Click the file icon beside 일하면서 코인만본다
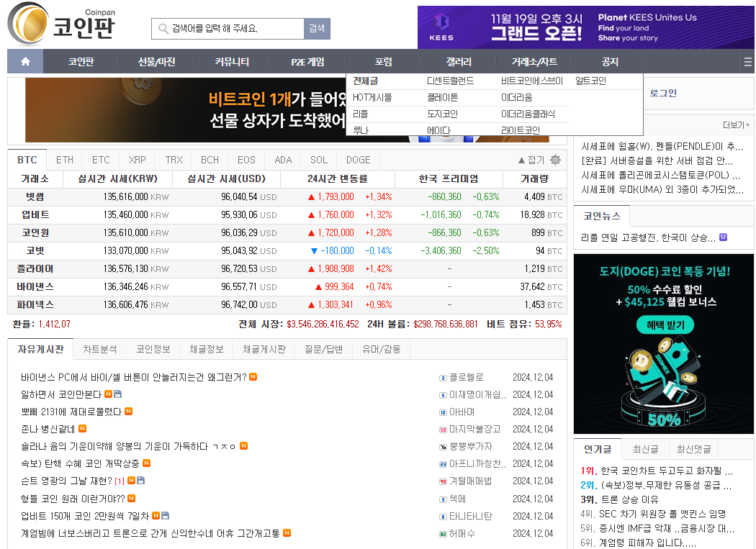 (117, 394)
